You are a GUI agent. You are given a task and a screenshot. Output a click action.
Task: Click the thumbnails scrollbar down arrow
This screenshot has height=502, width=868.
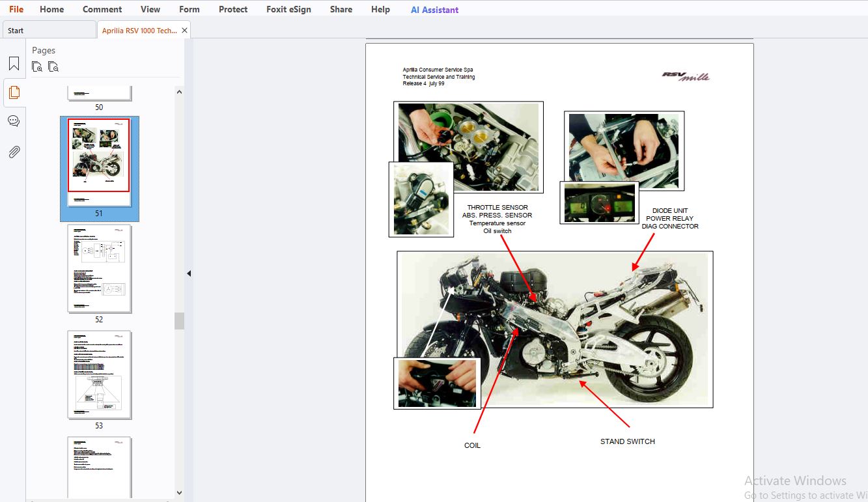(x=180, y=493)
